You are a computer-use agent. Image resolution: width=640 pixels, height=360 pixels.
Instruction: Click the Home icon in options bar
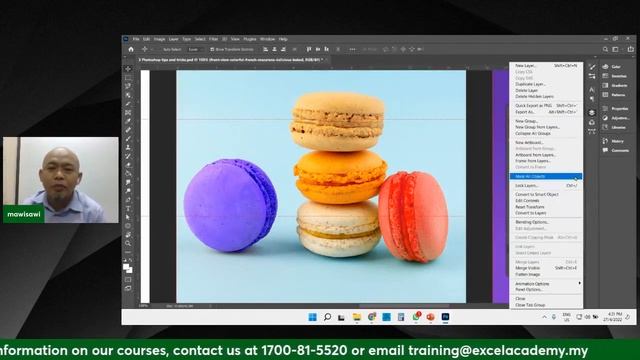click(x=131, y=49)
